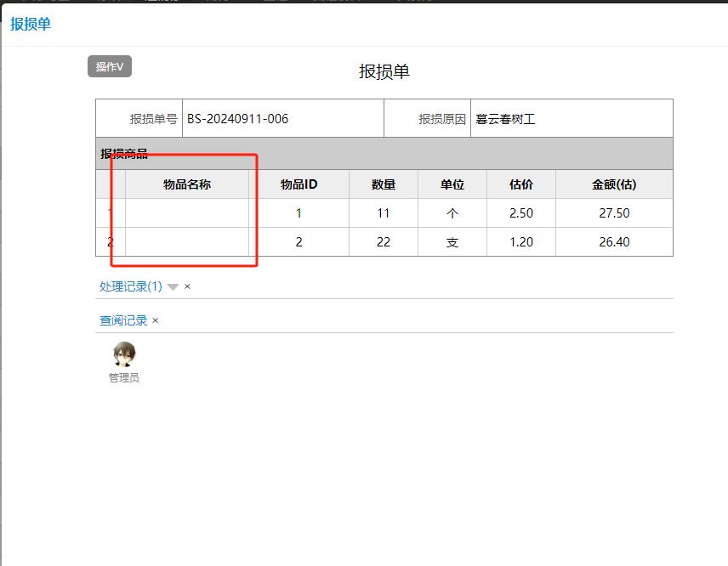This screenshot has height=566, width=728.
Task: Click the 物品ID column header
Action: click(299, 184)
